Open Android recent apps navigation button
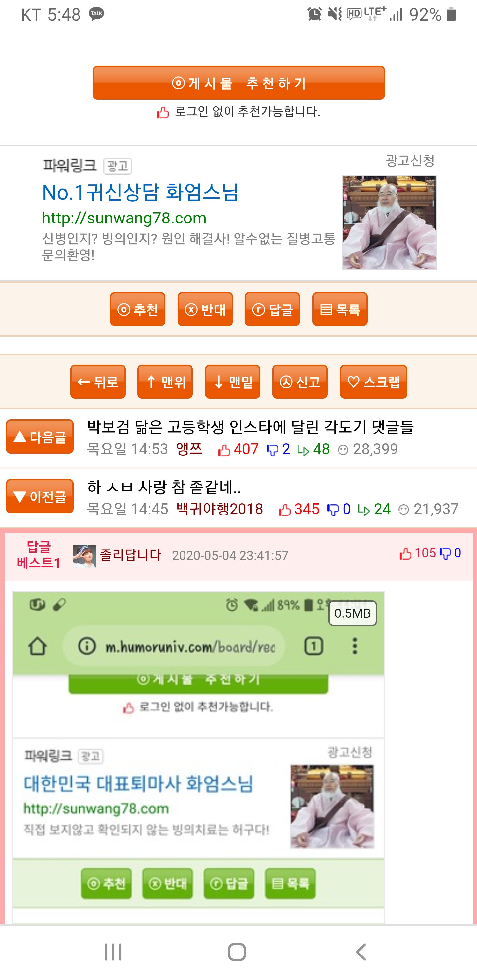The width and height of the screenshot is (477, 980). tap(113, 952)
